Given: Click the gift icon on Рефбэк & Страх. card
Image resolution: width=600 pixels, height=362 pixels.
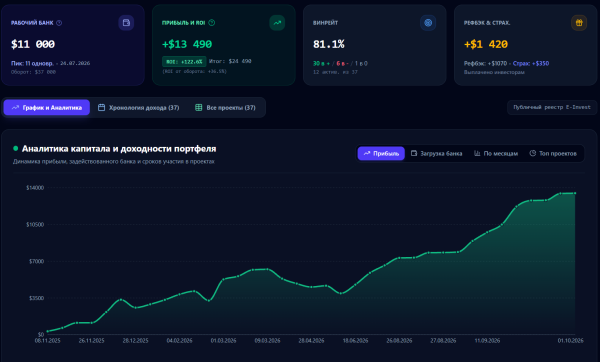Looking at the screenshot, I should point(579,23).
